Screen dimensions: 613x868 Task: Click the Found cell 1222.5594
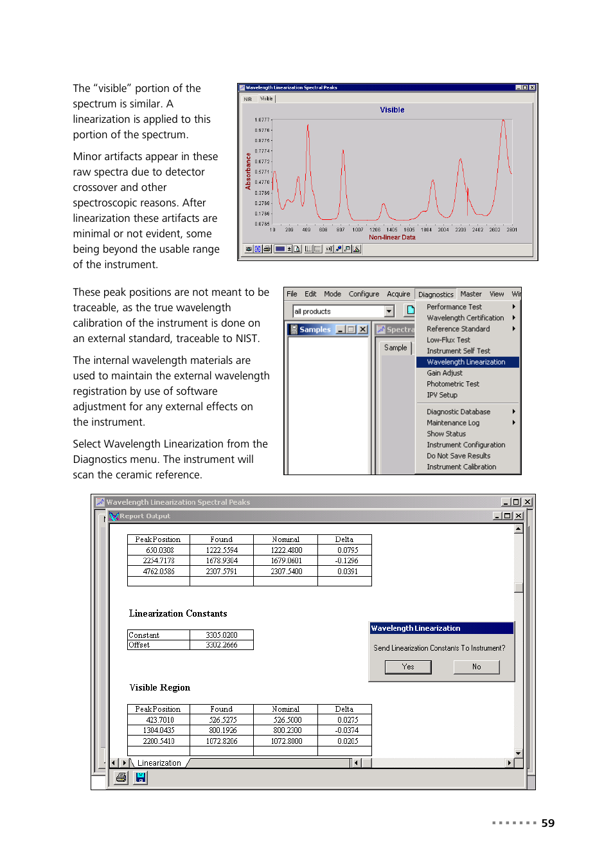coord(222,550)
